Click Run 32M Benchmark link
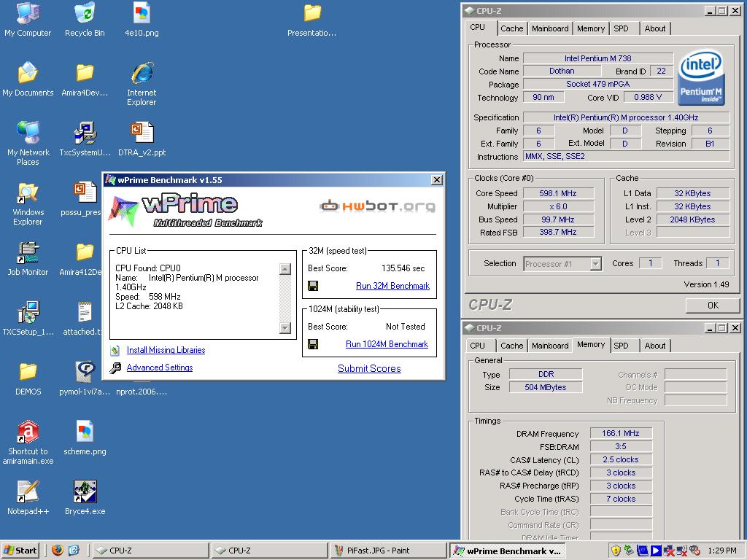This screenshot has width=747, height=560. click(x=392, y=286)
